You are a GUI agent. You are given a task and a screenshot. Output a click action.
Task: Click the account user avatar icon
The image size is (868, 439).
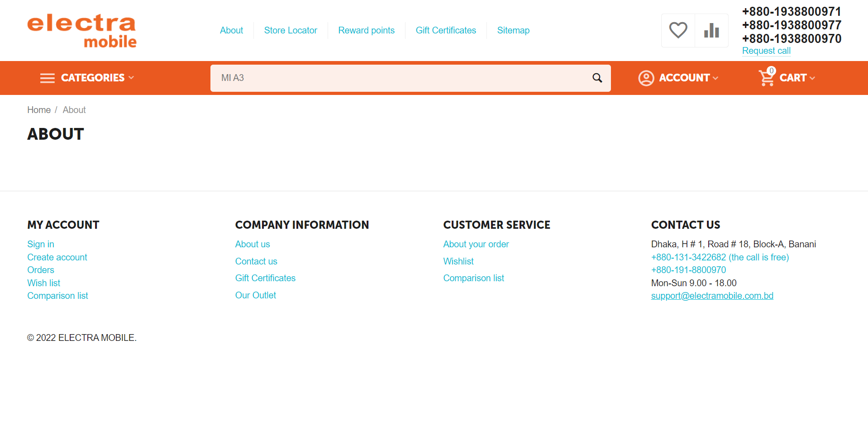(x=646, y=78)
